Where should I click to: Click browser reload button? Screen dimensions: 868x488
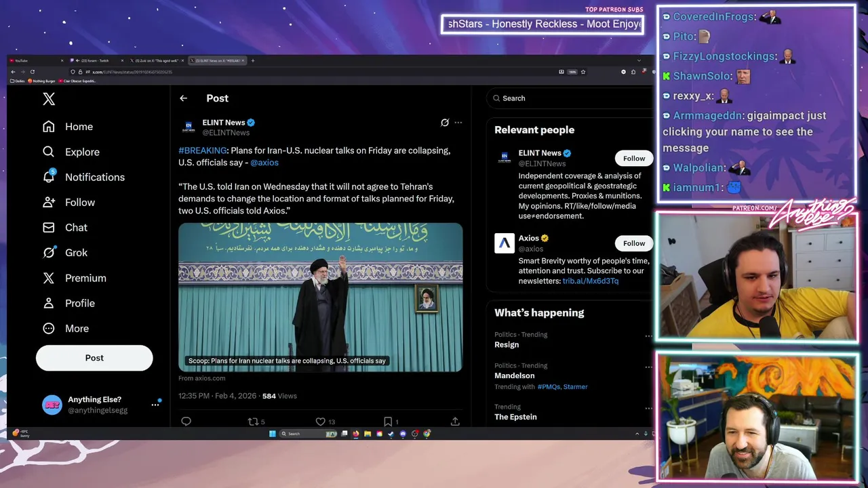(x=32, y=72)
